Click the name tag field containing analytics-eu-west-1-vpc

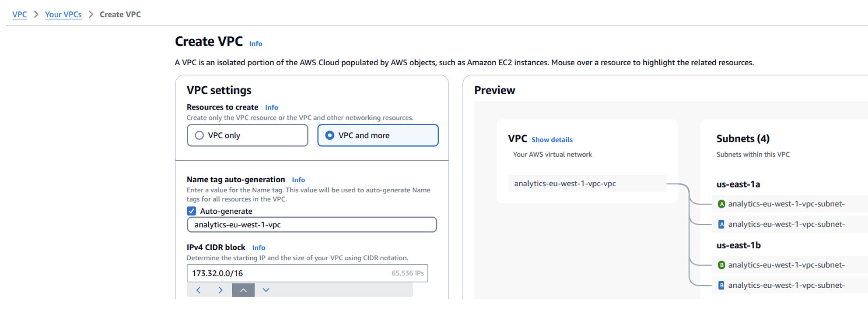[x=311, y=225]
